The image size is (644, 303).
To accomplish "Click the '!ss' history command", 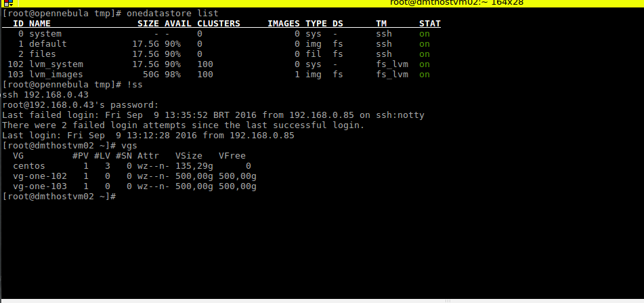I will click(x=134, y=85).
